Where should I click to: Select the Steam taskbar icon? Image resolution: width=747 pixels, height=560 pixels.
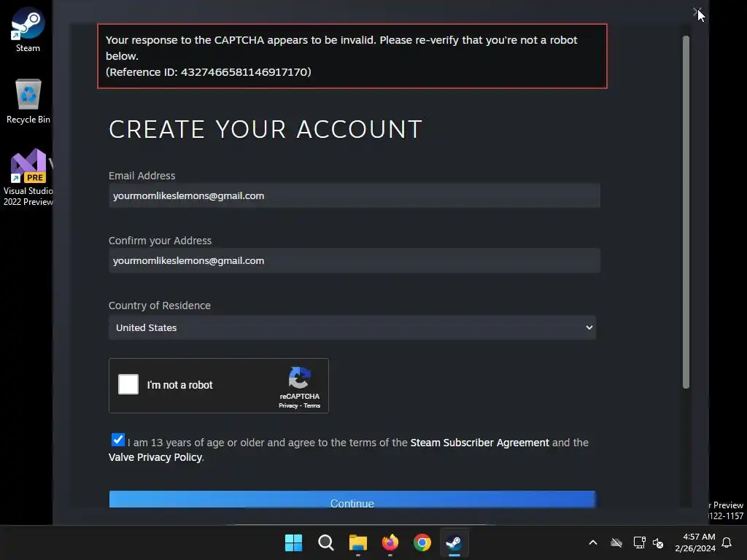click(x=454, y=542)
